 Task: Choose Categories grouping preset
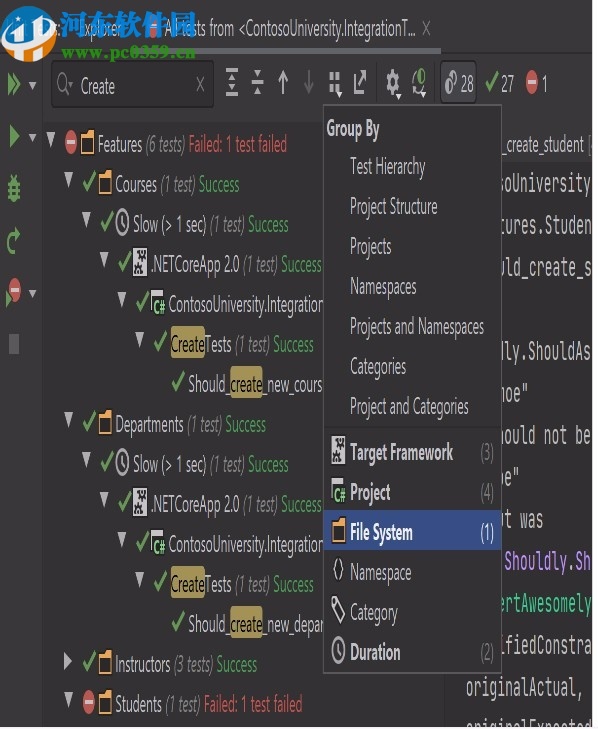[x=378, y=367]
